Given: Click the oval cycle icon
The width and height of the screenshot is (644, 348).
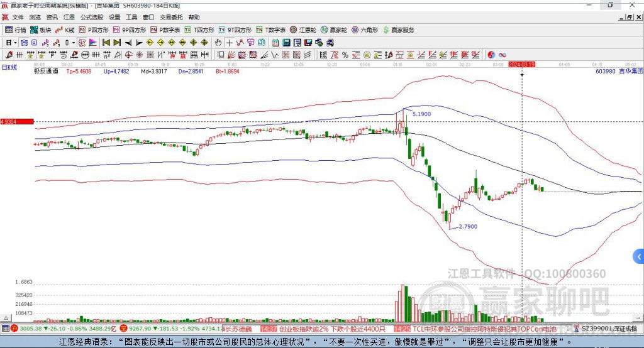Looking at the screenshot, I should (x=85, y=55).
